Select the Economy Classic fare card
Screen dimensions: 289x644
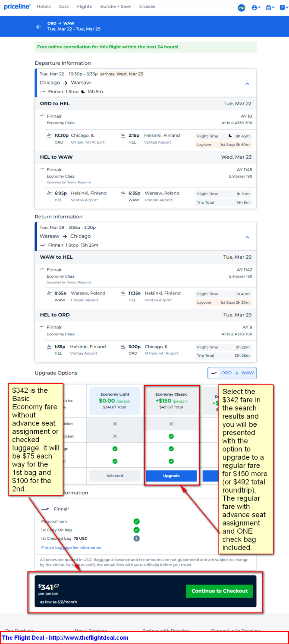(171, 401)
